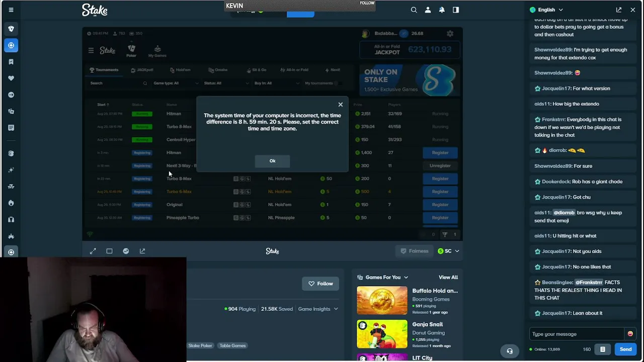Viewport: 644px width, 362px height.
Task: Select the highlighted blue poker chip sidebar icon
Action: tap(11, 45)
